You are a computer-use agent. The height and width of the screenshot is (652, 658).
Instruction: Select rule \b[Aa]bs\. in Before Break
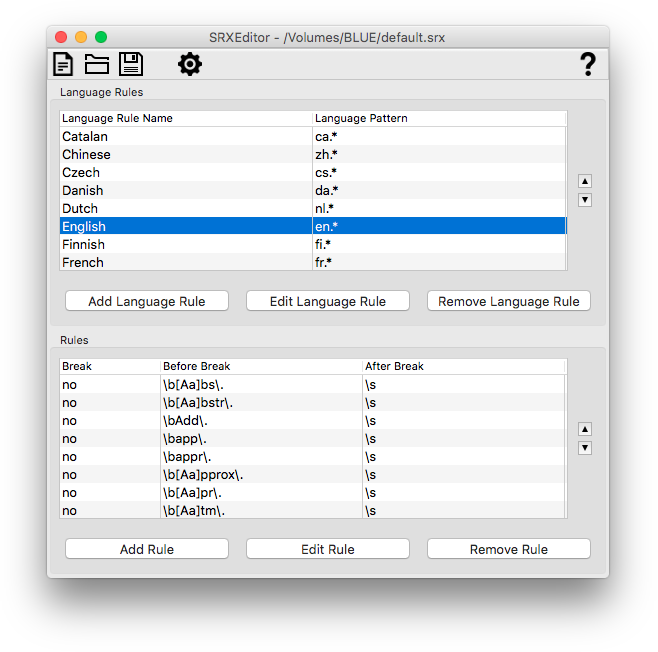click(x=261, y=384)
